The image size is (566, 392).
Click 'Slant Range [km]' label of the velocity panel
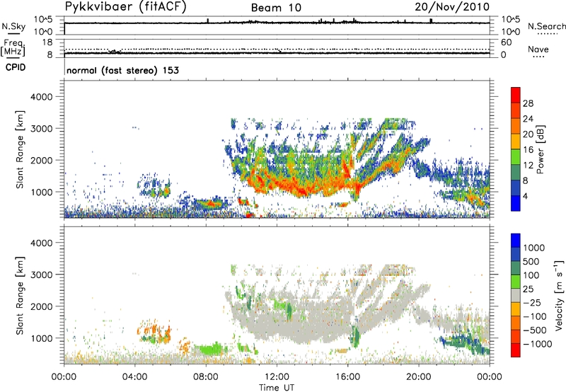point(20,295)
